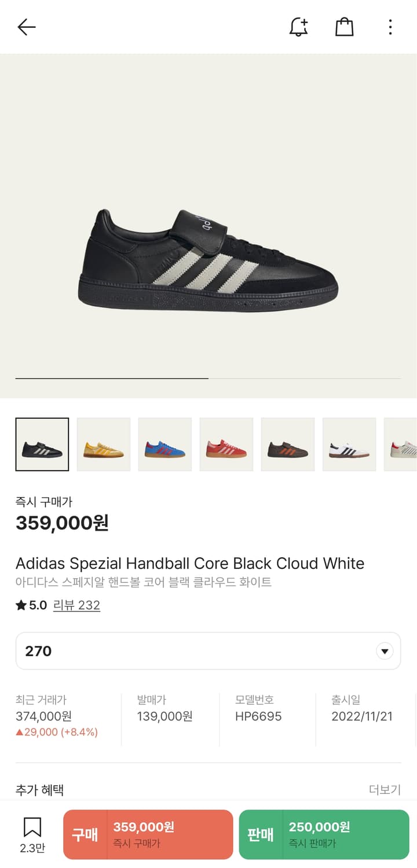Tap the back arrow icon
417x868 pixels.
click(27, 27)
